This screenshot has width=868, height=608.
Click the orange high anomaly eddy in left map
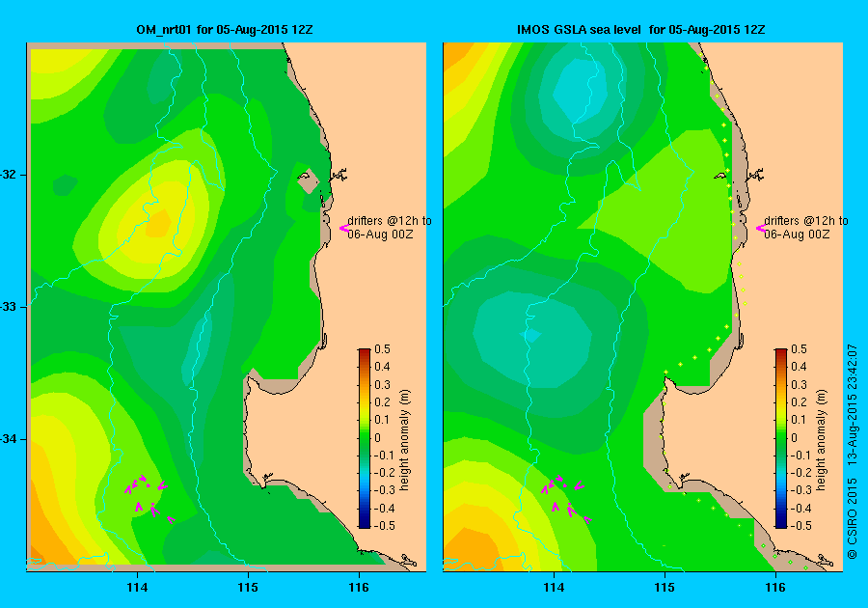[x=158, y=224]
